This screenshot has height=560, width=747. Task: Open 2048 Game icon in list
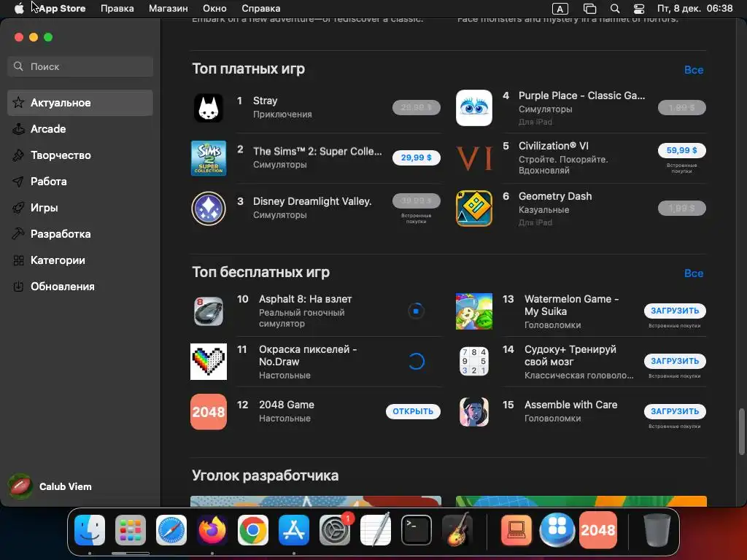208,412
